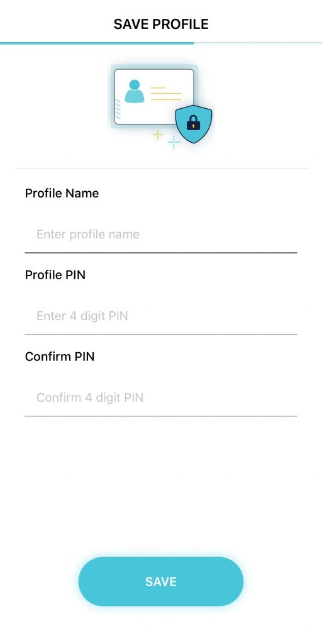Click the divider line below the illustration

pyautogui.click(x=162, y=169)
